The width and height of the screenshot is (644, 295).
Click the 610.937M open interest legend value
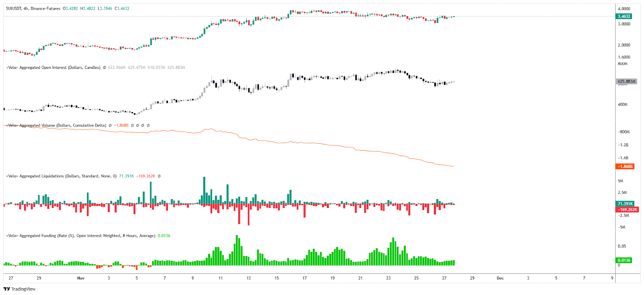(x=156, y=67)
